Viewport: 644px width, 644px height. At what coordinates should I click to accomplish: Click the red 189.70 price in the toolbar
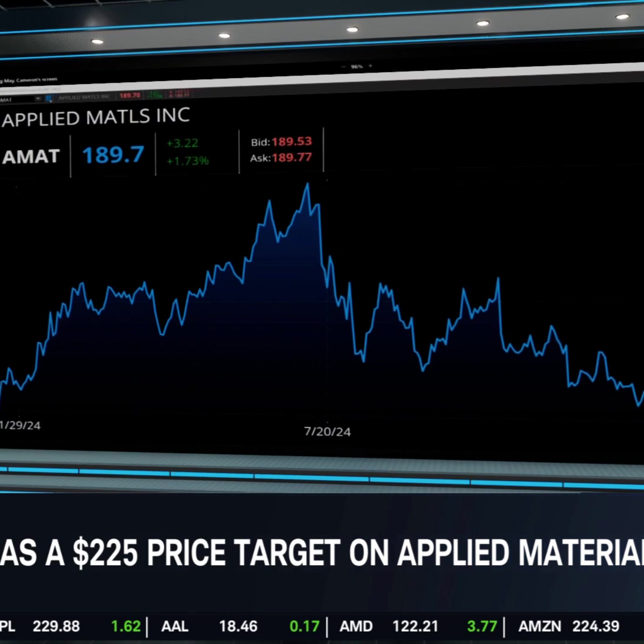tap(130, 96)
